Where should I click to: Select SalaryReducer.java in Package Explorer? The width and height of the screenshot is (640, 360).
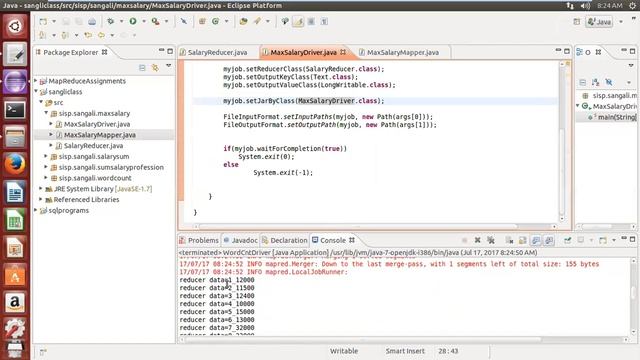(x=93, y=146)
